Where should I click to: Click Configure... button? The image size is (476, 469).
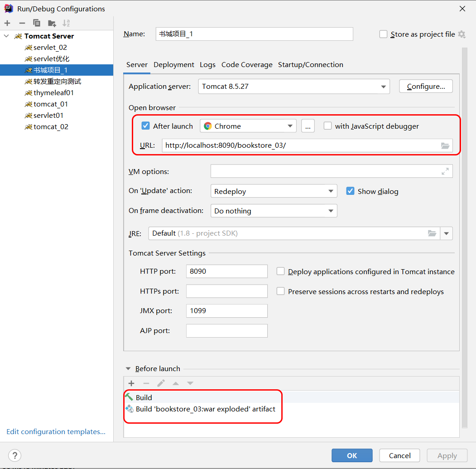426,87
